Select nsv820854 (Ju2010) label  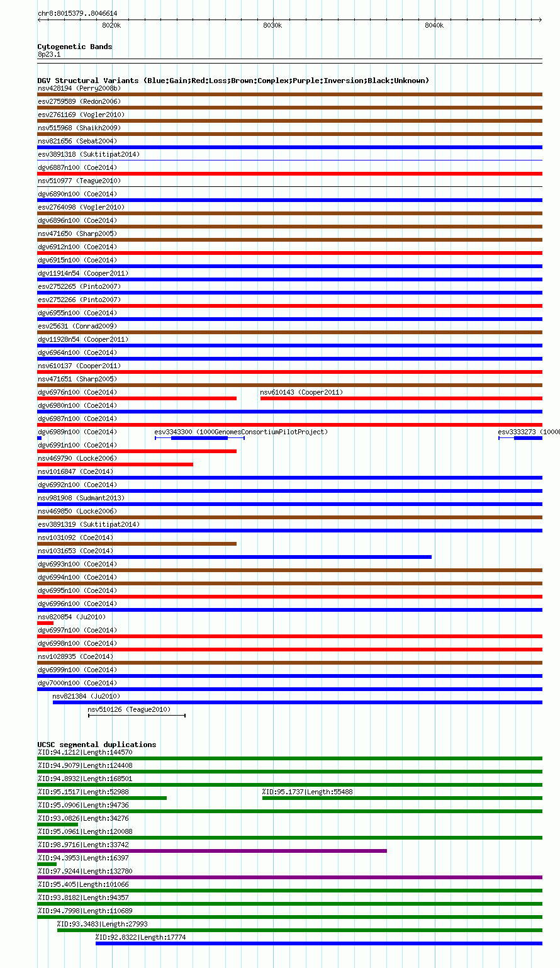pos(72,617)
